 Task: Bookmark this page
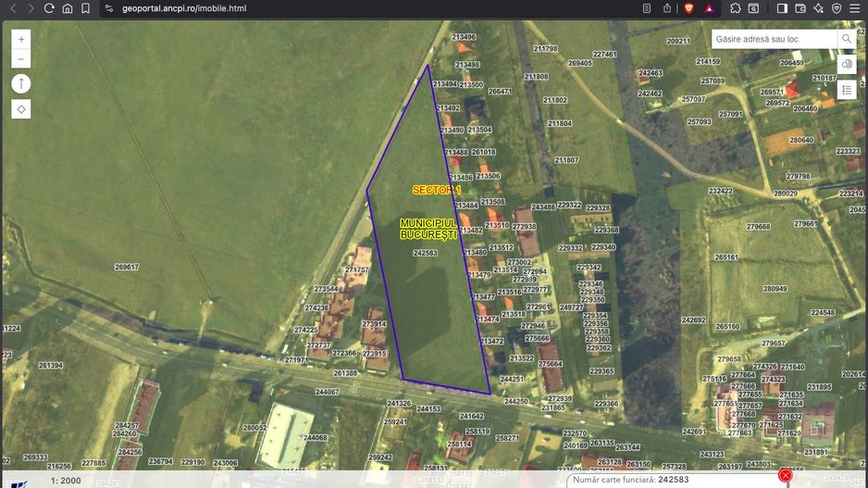point(85,8)
